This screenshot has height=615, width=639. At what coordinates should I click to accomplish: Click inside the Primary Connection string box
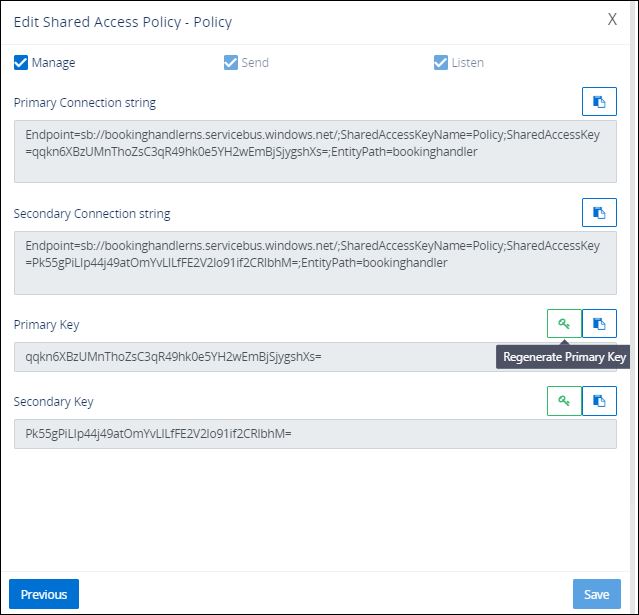[315, 152]
